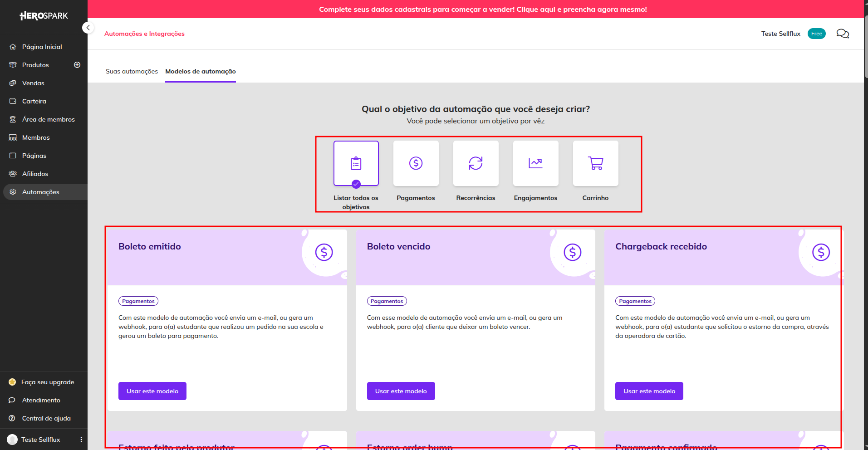The height and width of the screenshot is (450, 868).
Task: Toggle the Listar todos os objetivos selection
Action: (356, 163)
